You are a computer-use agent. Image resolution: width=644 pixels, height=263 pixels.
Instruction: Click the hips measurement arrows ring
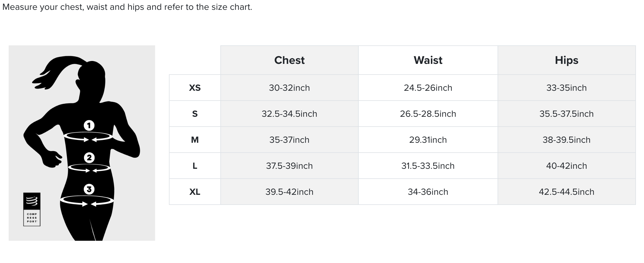[87, 201]
